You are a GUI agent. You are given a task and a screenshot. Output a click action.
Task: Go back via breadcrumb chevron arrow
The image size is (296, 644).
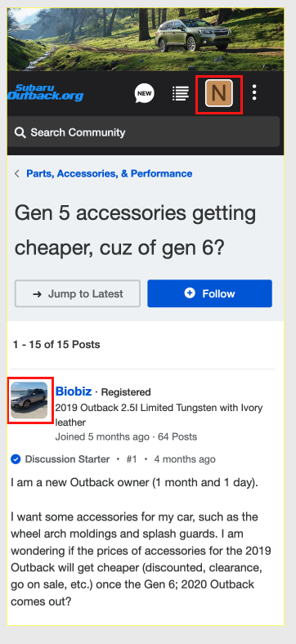[x=17, y=174]
